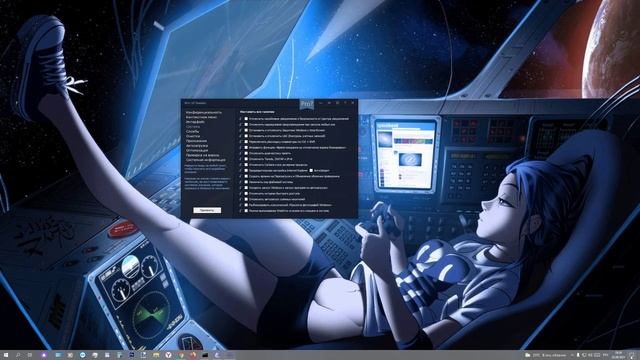The width and height of the screenshot is (640, 360).
Task: Open the Action Center notification icon
Action: (x=632, y=355)
